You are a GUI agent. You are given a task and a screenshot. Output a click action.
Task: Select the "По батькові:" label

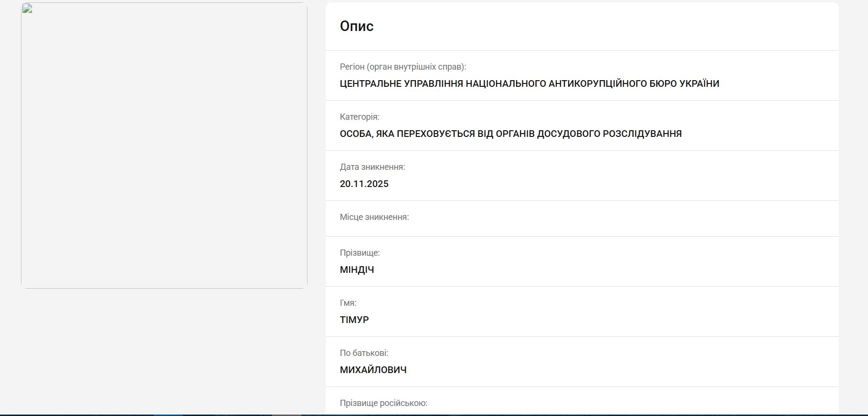tap(364, 353)
